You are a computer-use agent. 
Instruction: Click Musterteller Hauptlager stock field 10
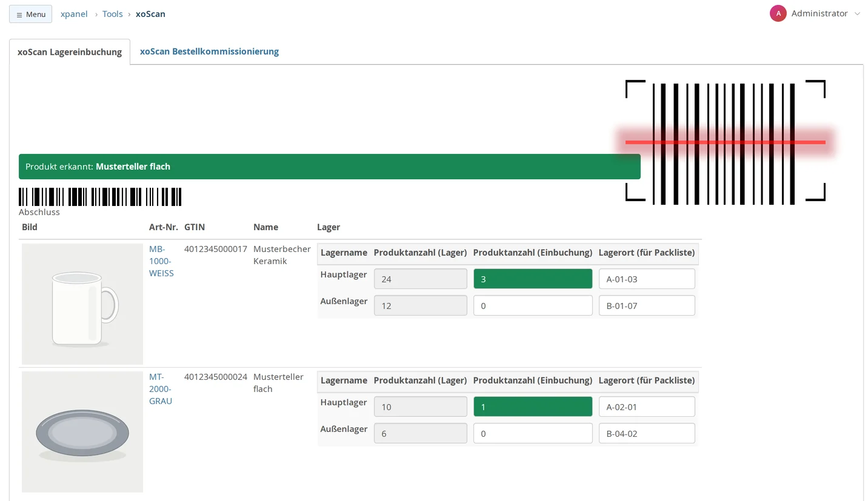tap(421, 406)
